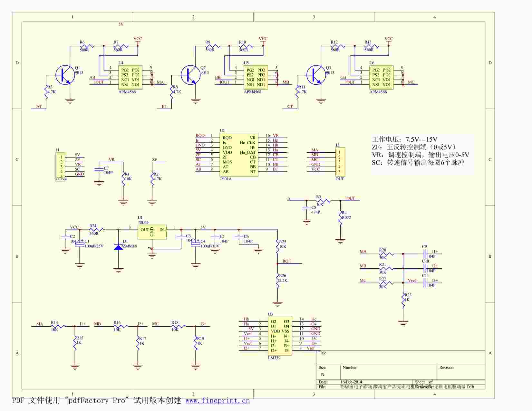Viewport: 532px width, 411px height.
Task: Click the R25 10K resistor symbol
Action: 277,246
